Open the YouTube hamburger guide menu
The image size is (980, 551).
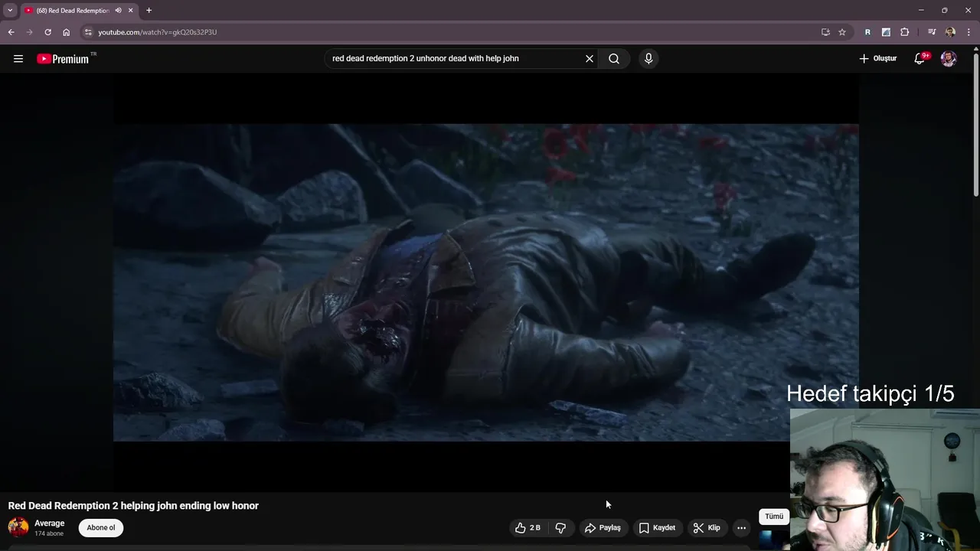pos(18,59)
